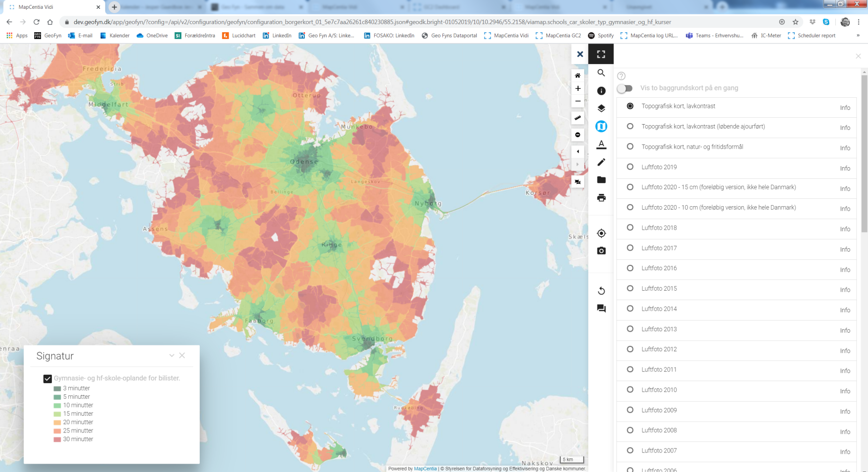Reload the page
The height and width of the screenshot is (472, 868).
[x=36, y=22]
